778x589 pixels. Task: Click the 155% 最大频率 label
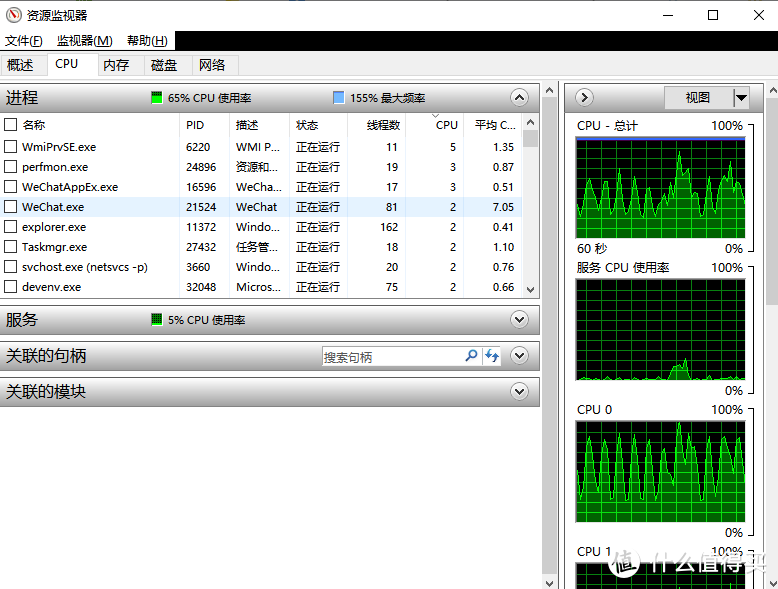point(388,98)
